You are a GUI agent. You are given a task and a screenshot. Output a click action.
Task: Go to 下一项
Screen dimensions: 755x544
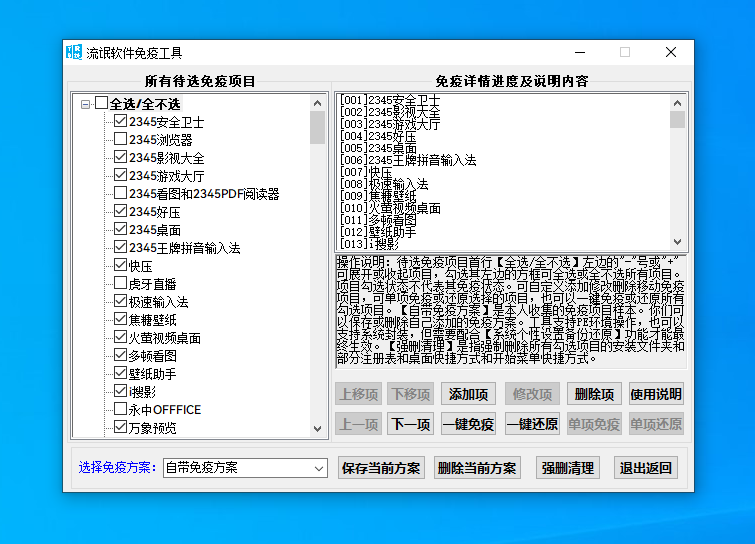coord(410,424)
